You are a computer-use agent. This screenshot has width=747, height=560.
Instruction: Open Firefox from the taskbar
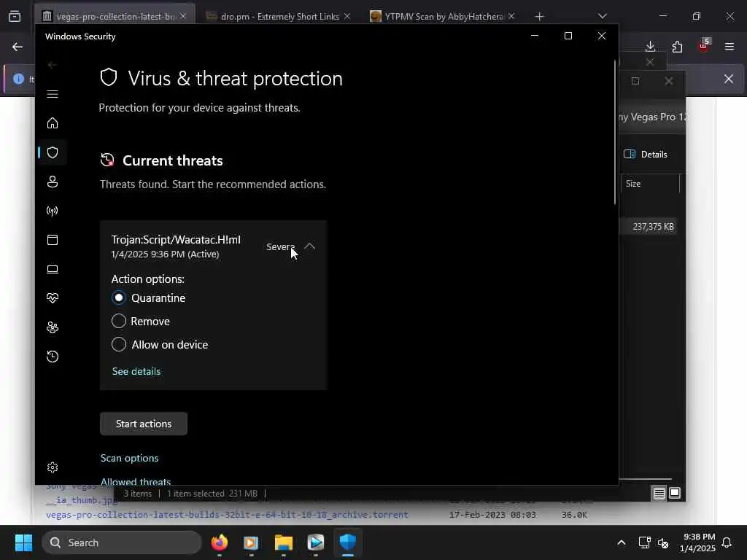[219, 542]
